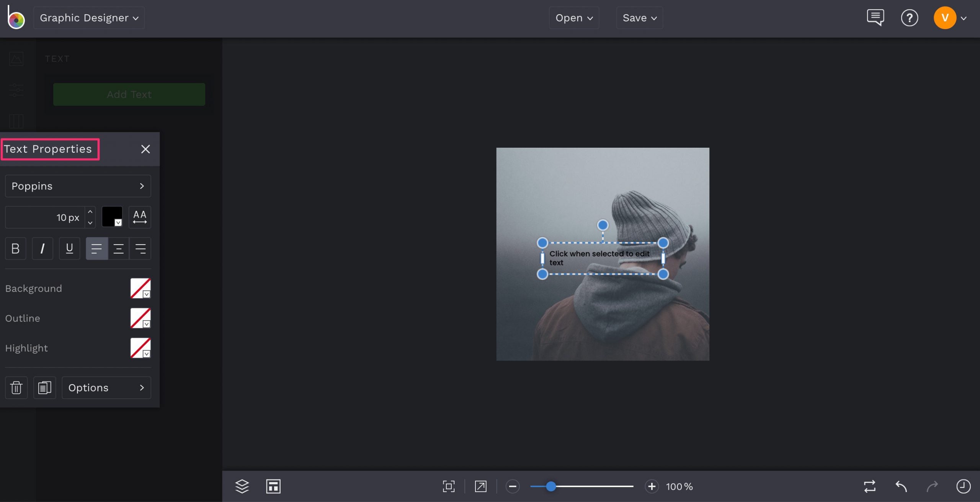This screenshot has width=980, height=502.
Task: Open the Graphic Designer mode dropdown
Action: (89, 18)
